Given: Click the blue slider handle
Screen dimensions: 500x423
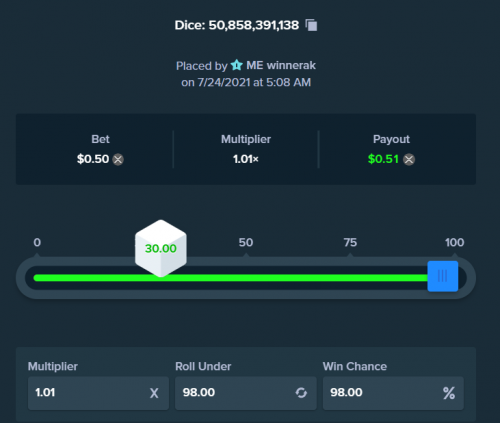Looking at the screenshot, I should pos(443,276).
